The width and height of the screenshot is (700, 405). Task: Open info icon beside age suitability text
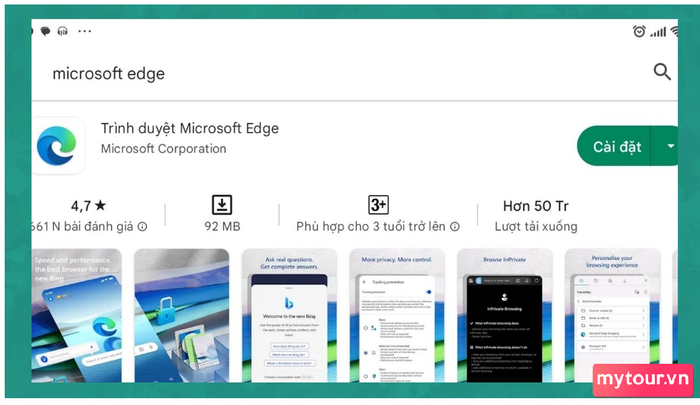point(454,227)
